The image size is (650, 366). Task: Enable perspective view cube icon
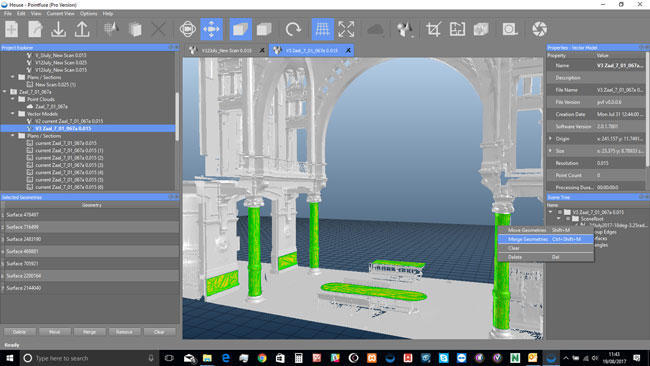point(240,29)
